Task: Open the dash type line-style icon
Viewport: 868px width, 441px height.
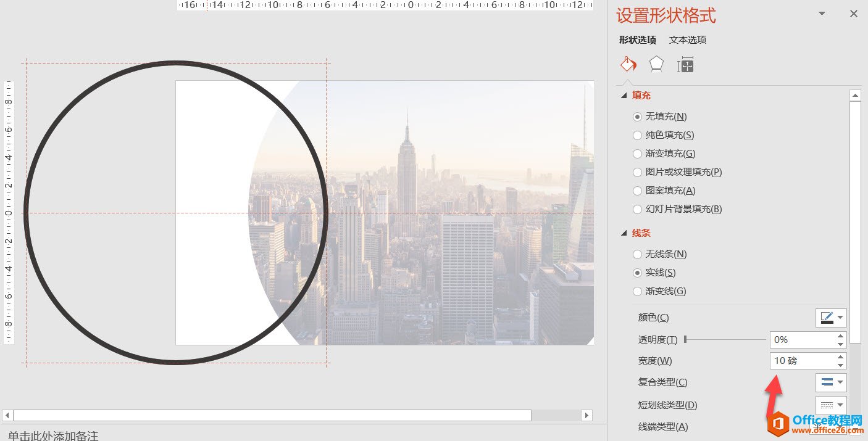Action: click(831, 405)
